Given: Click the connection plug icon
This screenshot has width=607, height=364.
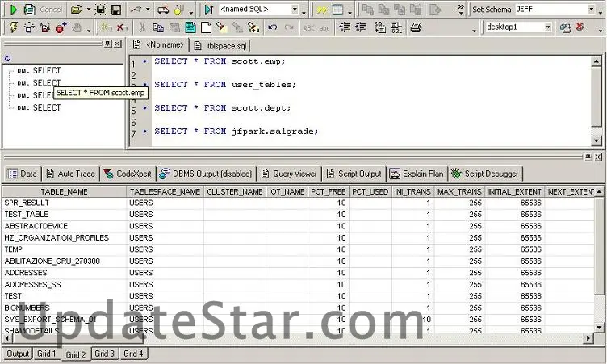Looking at the screenshot, I should 136,10.
